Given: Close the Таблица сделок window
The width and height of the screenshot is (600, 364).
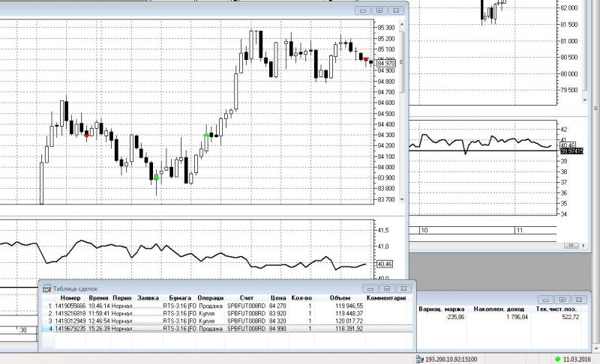Looking at the screenshot, I should [x=403, y=289].
